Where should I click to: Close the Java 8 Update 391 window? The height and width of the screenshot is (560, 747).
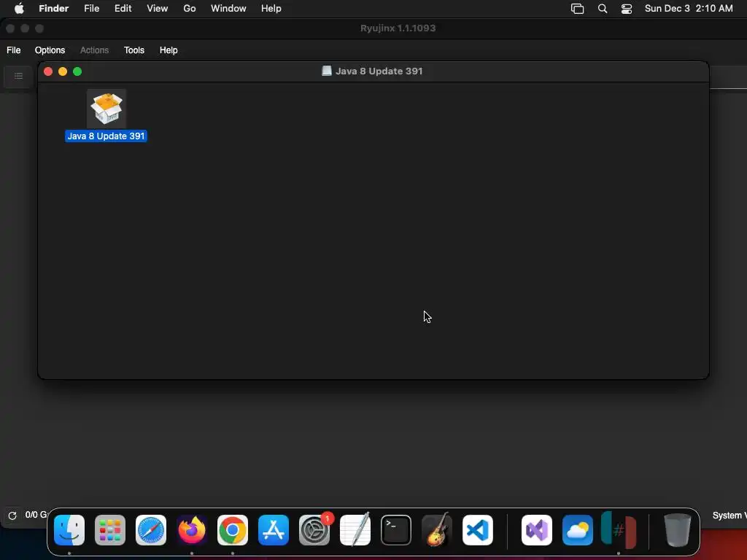48,71
